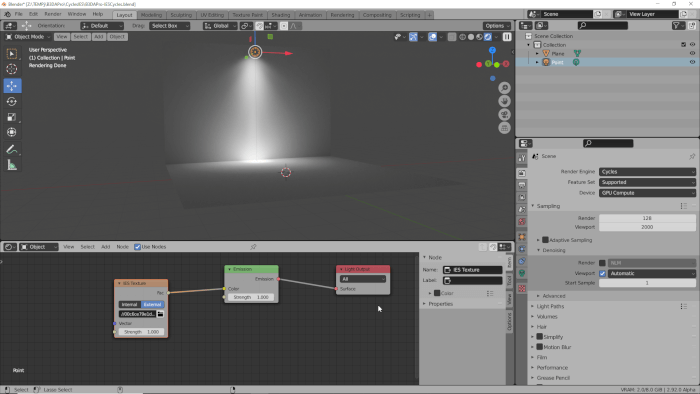Adjust the Emission node Strength slider
Screen dimensions: 700x394
(251, 297)
